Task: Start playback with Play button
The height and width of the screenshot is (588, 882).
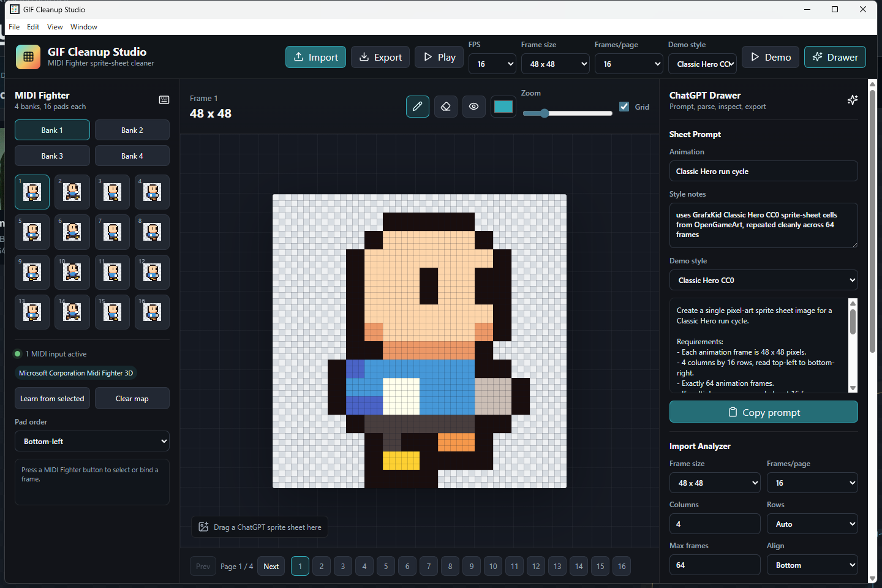Action: pos(439,57)
